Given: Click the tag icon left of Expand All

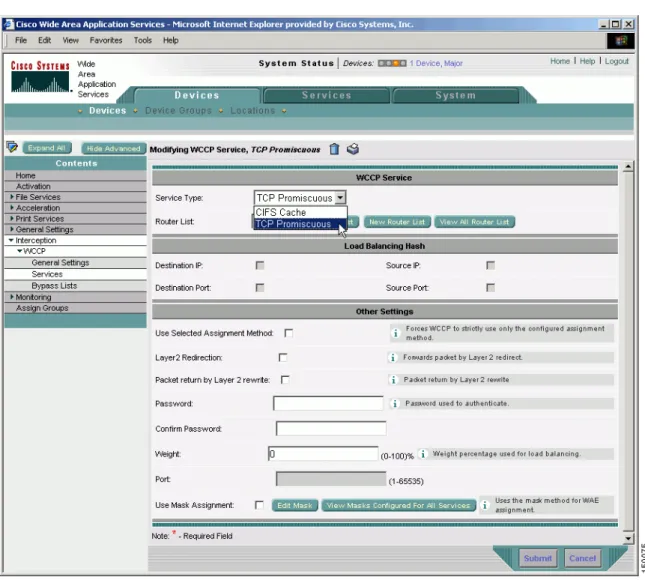Looking at the screenshot, I should [x=12, y=147].
